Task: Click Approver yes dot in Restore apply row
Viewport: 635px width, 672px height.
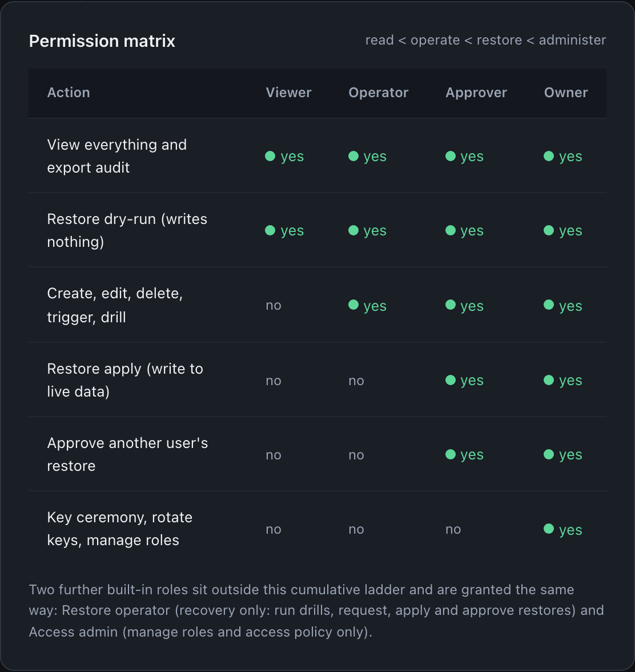Action: click(451, 379)
